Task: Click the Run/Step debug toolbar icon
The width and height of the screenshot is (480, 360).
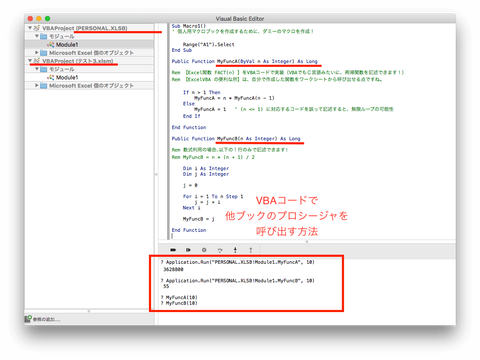Action: [188, 250]
